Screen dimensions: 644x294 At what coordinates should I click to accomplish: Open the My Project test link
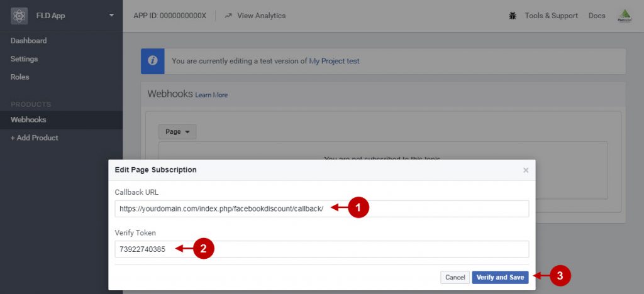tap(335, 61)
